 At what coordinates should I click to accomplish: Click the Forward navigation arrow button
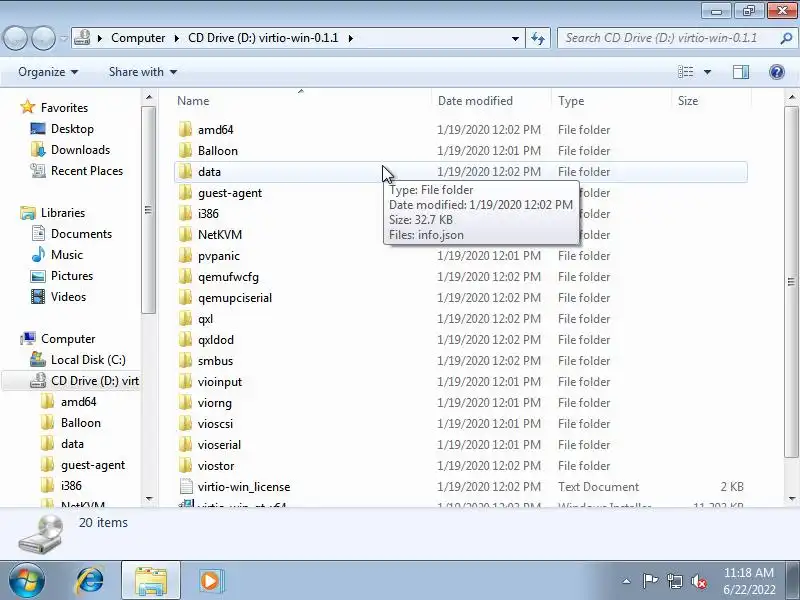tap(44, 38)
